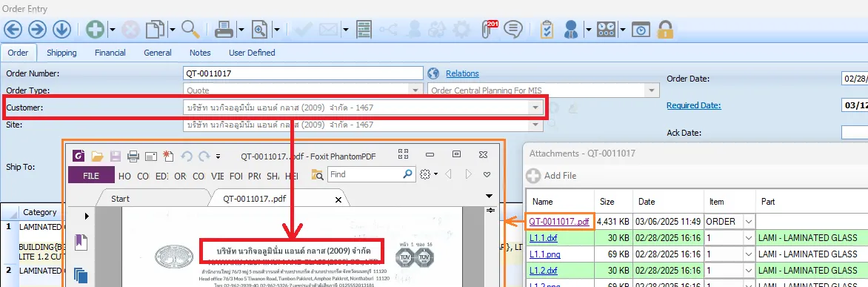Sort attachments by Size column header
The width and height of the screenshot is (868, 287).
(614, 202)
